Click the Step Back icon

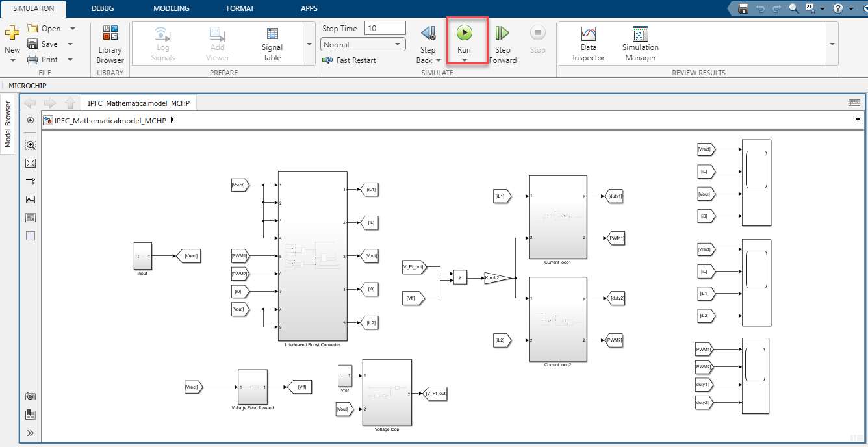pos(428,33)
